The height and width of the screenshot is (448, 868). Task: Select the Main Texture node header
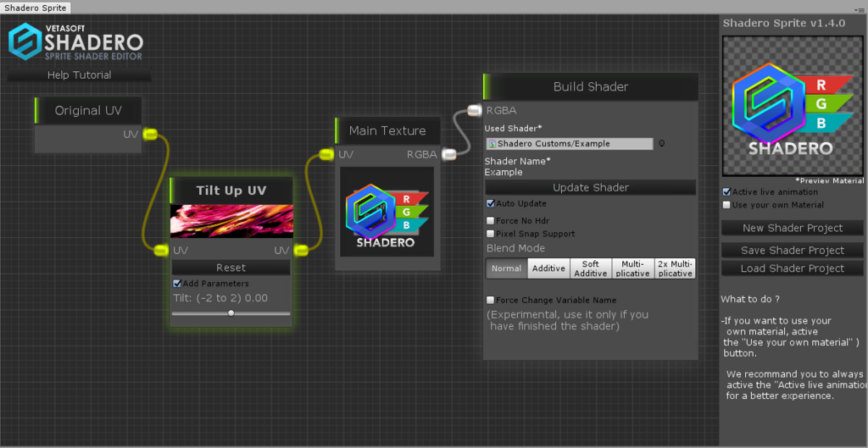tap(387, 131)
